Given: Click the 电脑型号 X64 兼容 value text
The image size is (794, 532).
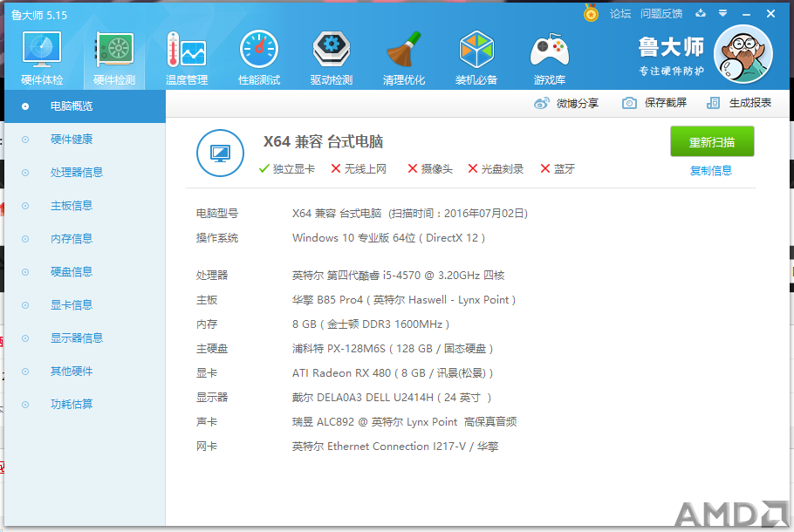Looking at the screenshot, I should click(x=410, y=214).
